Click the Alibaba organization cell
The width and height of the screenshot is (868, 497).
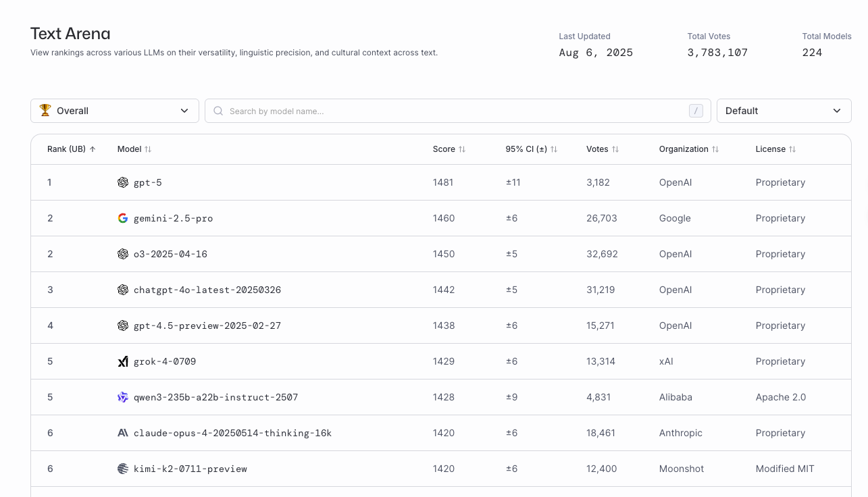pyautogui.click(x=675, y=397)
